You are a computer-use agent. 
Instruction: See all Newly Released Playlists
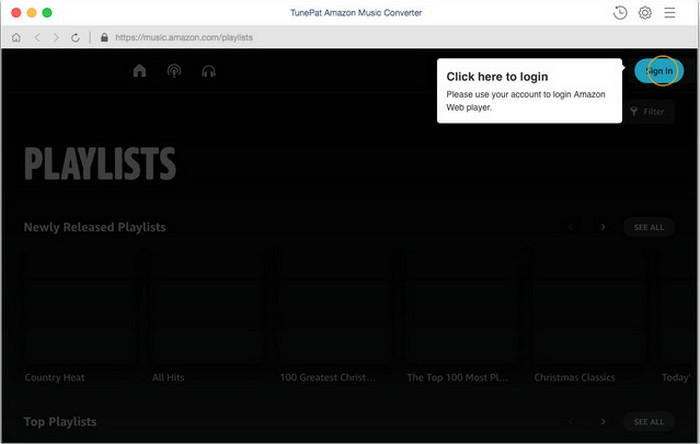[x=649, y=227]
